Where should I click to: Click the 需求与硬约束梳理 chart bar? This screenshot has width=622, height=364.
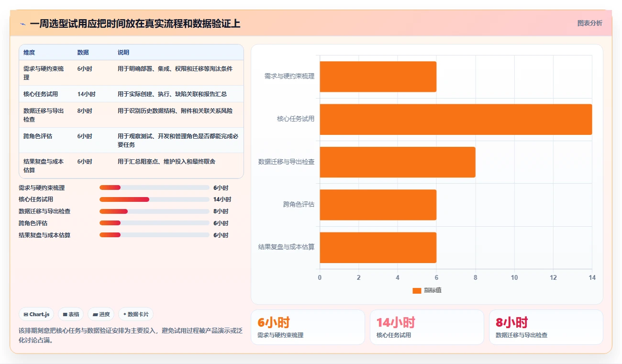pyautogui.click(x=378, y=77)
